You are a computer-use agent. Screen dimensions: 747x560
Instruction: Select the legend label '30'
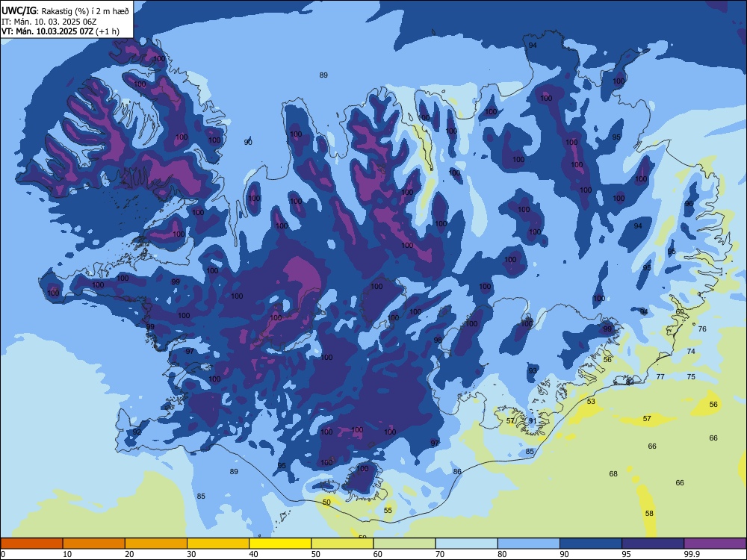191,554
